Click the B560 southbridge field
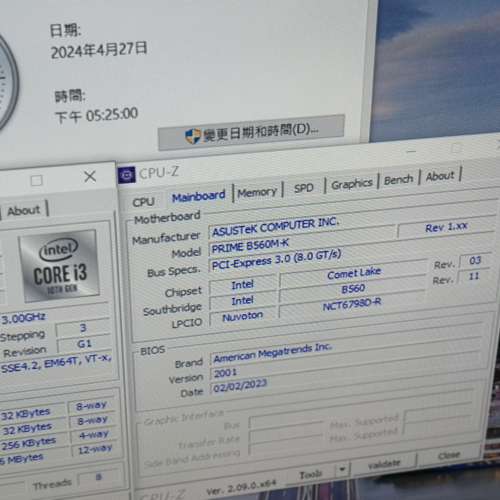Image resolution: width=500 pixels, height=500 pixels. 353,288
